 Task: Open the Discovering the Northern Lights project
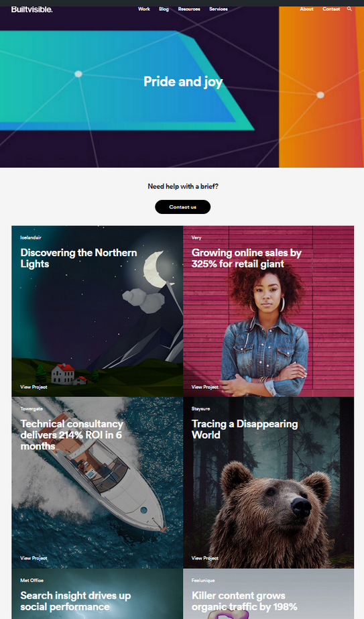(78, 258)
